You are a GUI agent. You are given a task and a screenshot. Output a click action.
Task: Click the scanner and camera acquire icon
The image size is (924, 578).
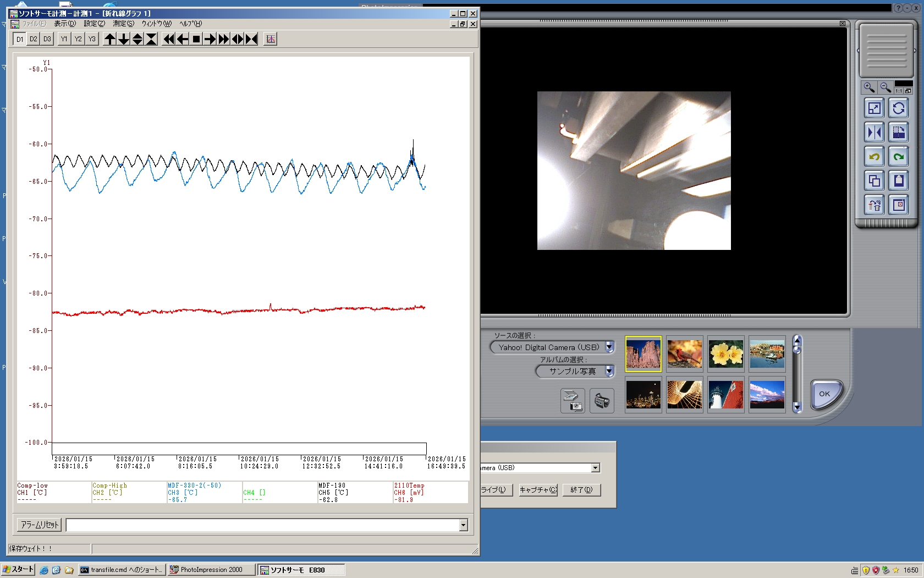click(573, 401)
